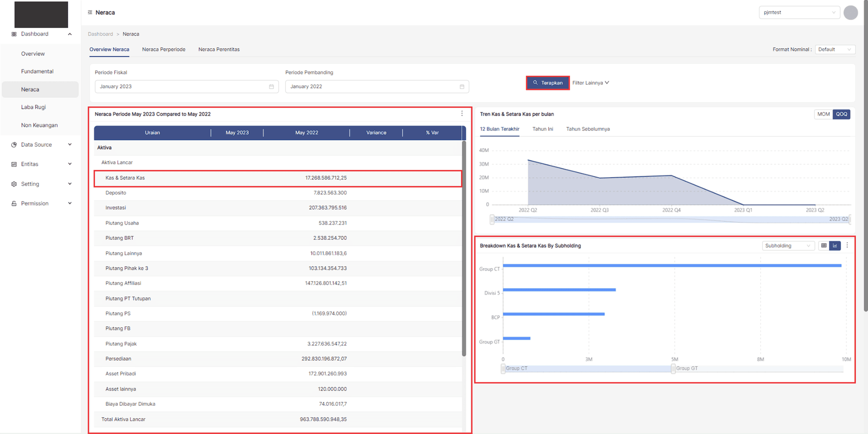Viewport: 868px width, 434px height.
Task: Open the Subholding dropdown
Action: (x=787, y=246)
